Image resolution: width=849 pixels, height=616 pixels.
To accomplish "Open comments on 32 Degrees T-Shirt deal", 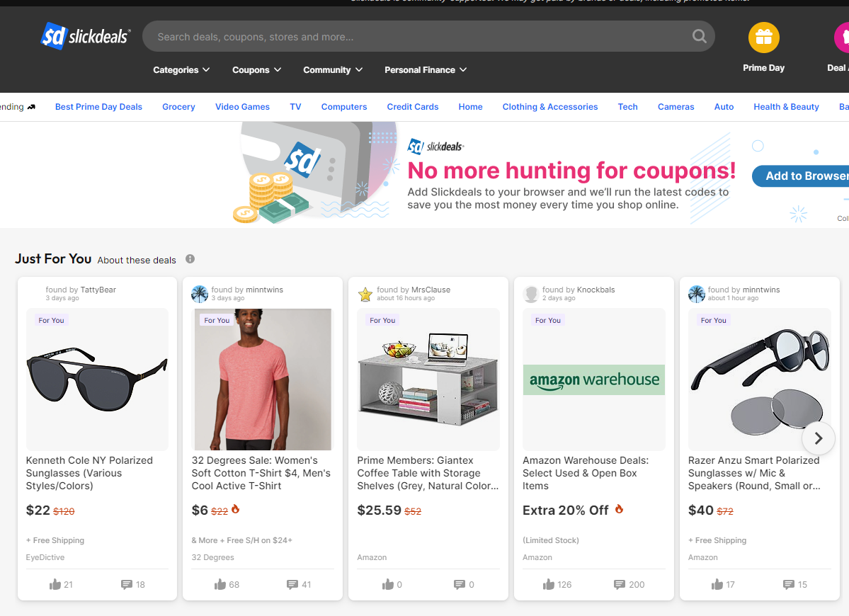I will pyautogui.click(x=292, y=584).
